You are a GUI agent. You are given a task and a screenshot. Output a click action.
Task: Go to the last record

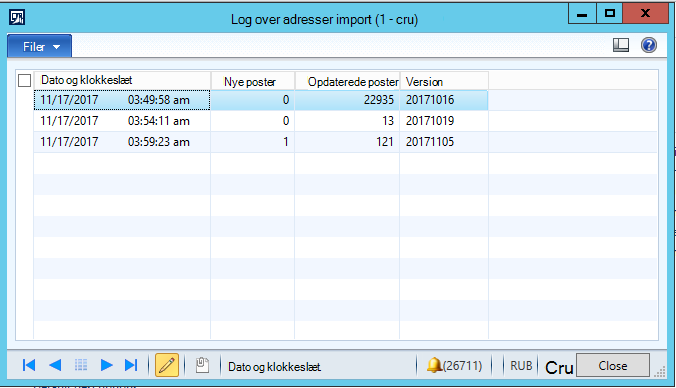[131, 365]
